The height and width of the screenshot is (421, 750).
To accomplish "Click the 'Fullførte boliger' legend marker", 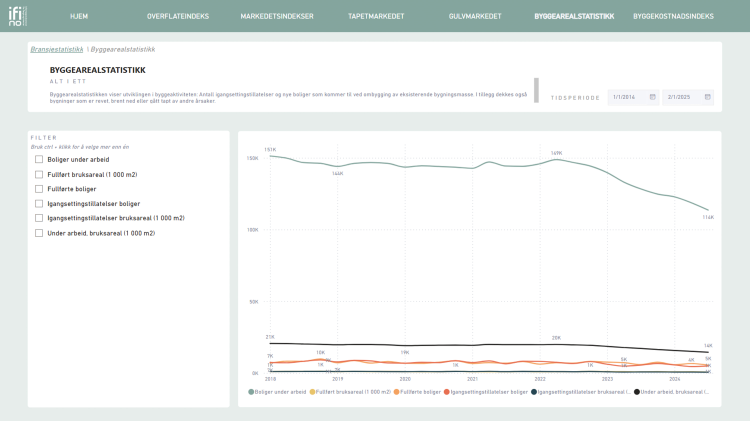I will [x=396, y=392].
